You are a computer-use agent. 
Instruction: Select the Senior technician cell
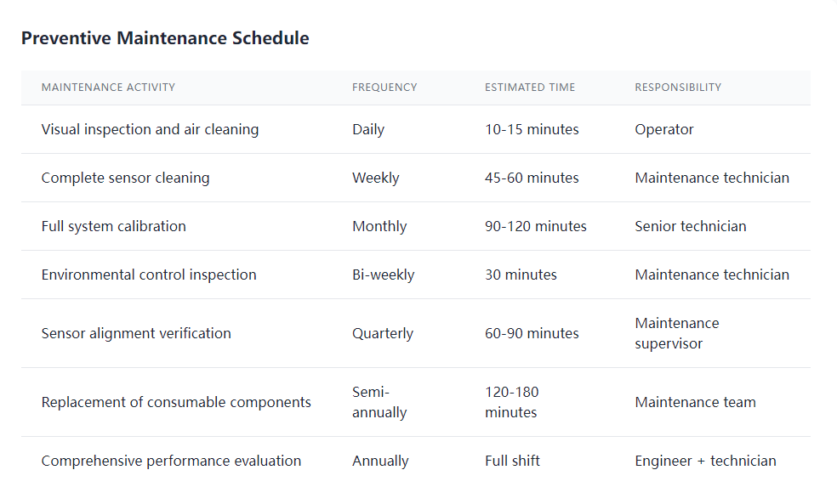(x=691, y=226)
